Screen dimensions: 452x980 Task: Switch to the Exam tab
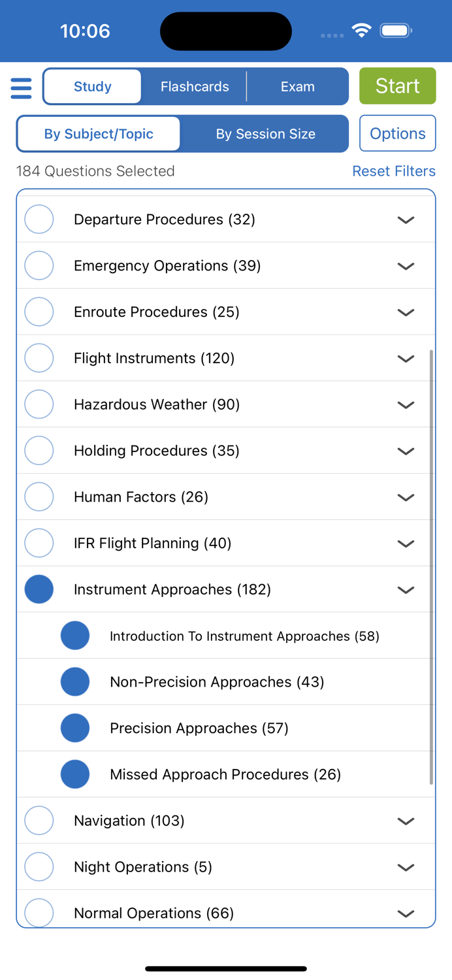tap(297, 86)
